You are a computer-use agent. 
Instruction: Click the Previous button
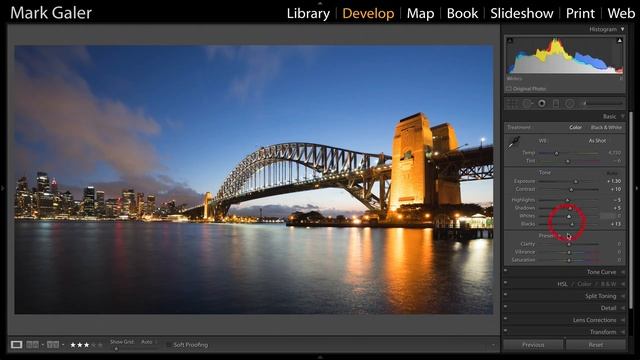pos(533,345)
